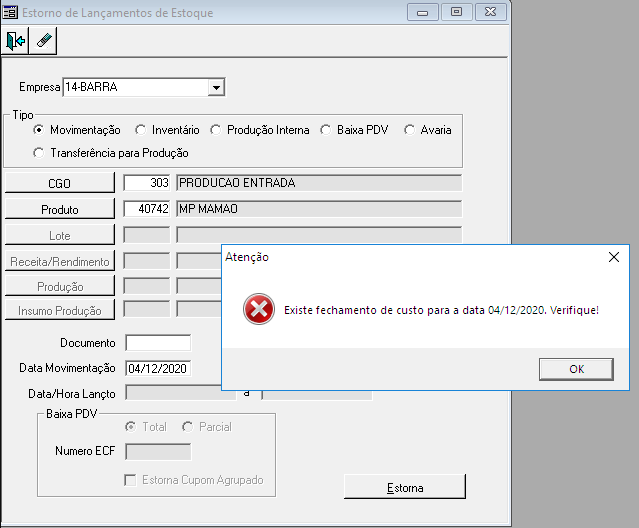Click the Numero ECF field

pos(158,452)
